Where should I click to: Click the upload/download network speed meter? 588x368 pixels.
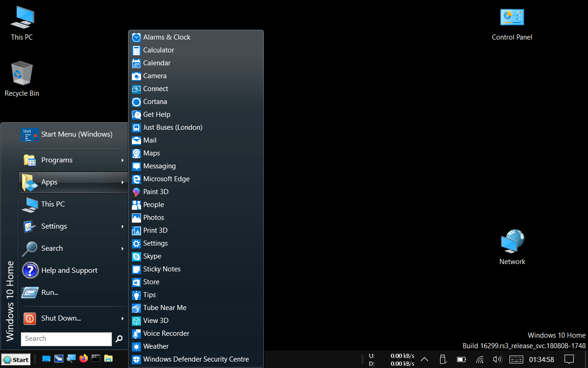tap(392, 360)
